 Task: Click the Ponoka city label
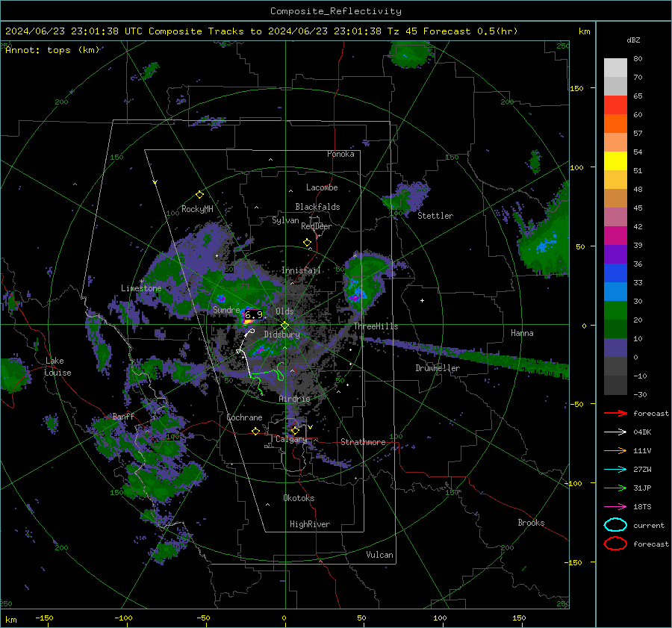click(340, 154)
